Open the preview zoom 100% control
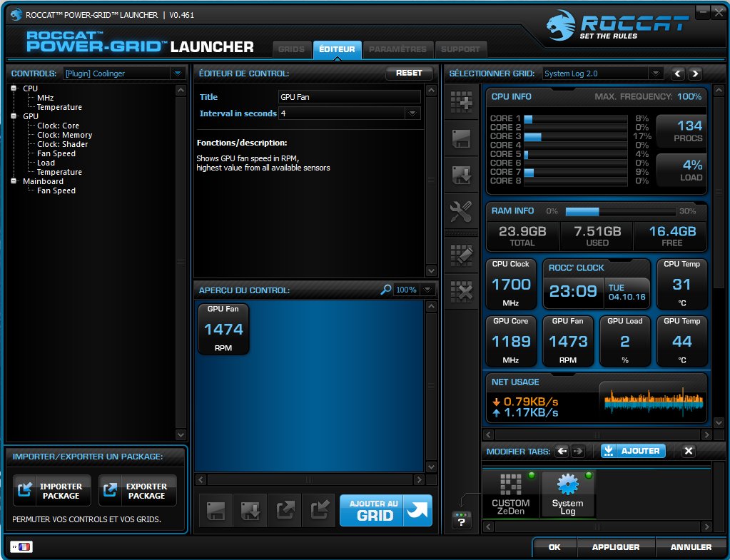Image resolution: width=730 pixels, height=560 pixels. [x=409, y=290]
